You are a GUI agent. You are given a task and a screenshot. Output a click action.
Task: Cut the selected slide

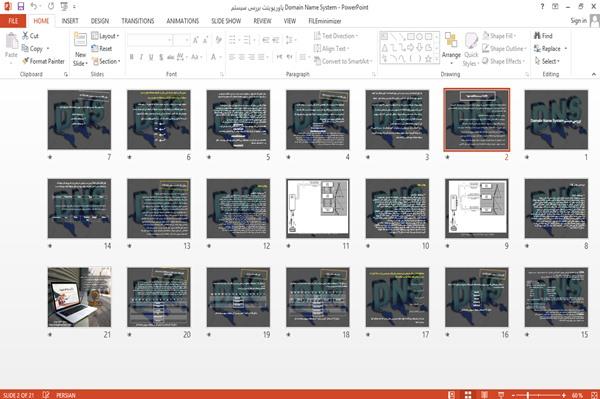[x=30, y=36]
